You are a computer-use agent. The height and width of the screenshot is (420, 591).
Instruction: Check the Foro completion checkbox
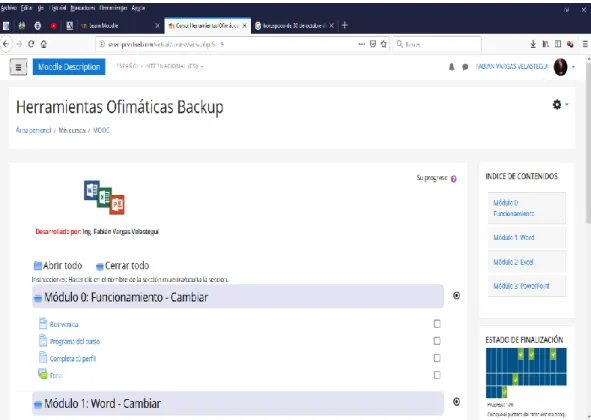pyautogui.click(x=437, y=375)
